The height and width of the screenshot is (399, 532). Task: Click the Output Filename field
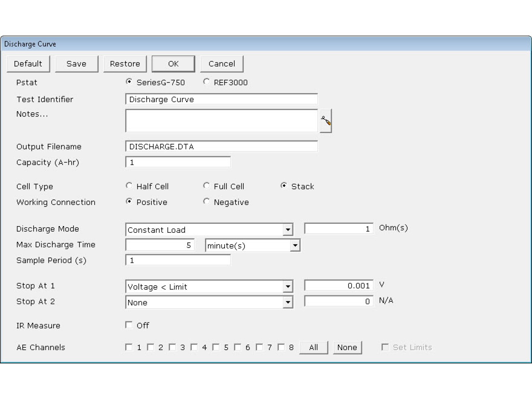click(x=221, y=146)
